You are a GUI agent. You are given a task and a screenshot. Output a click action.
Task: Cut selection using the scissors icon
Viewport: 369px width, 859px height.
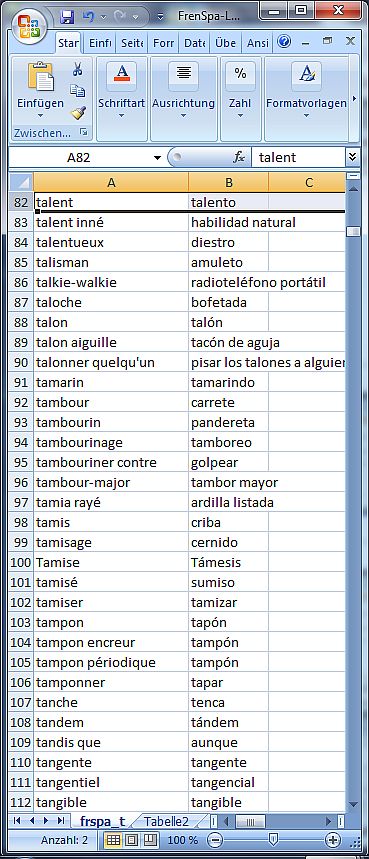click(x=78, y=70)
